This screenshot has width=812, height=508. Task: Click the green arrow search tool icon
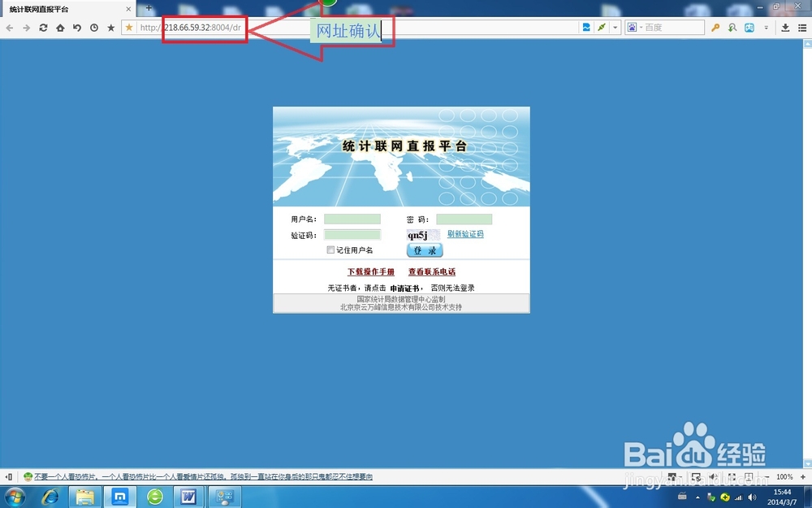pos(732,28)
